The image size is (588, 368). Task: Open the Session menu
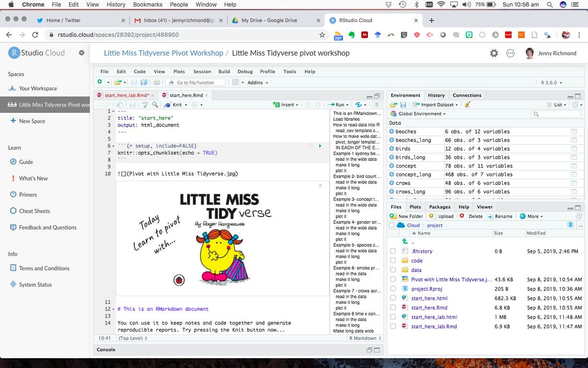202,71
